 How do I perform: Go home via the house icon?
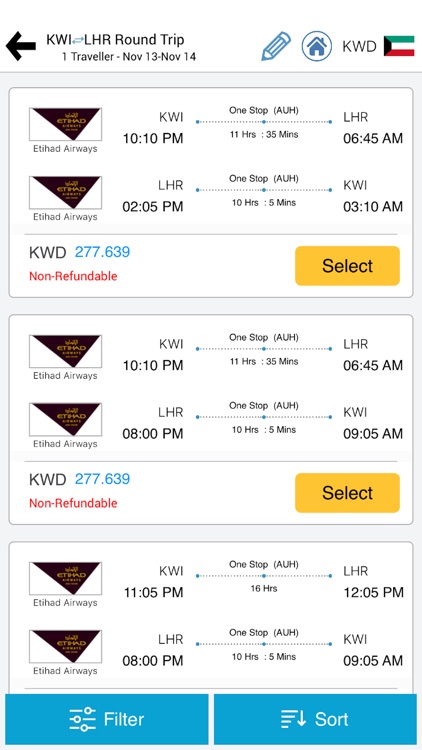tap(317, 46)
